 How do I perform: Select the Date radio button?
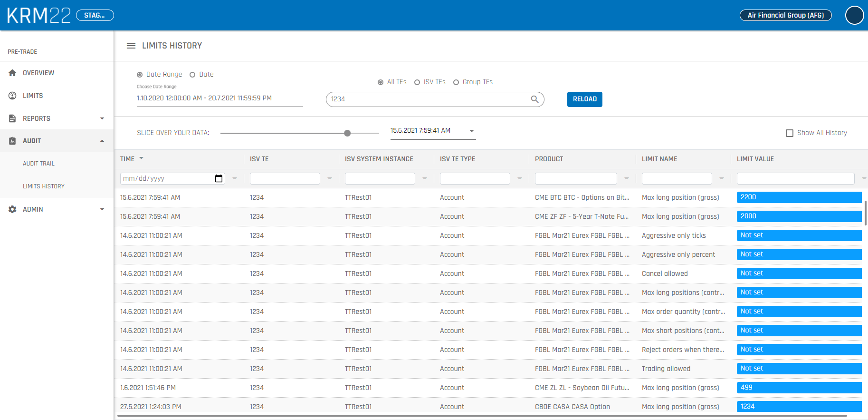click(x=192, y=75)
